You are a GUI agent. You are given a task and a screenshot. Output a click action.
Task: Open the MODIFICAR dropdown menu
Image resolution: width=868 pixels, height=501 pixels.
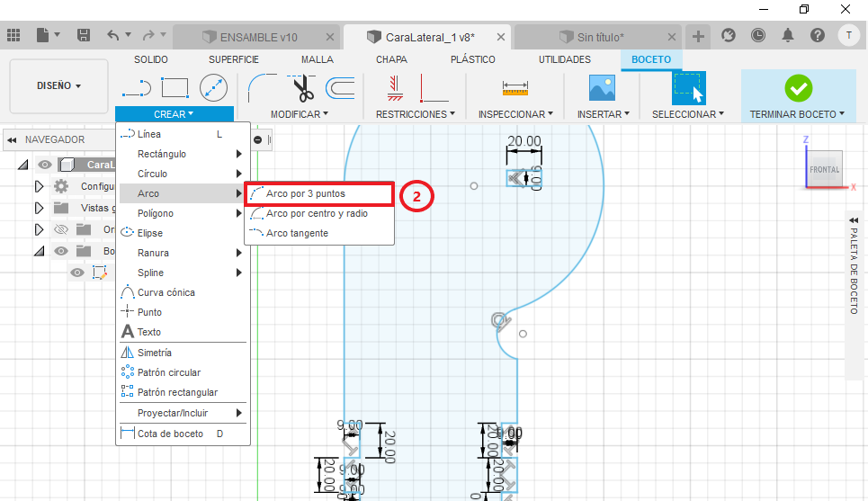(300, 114)
